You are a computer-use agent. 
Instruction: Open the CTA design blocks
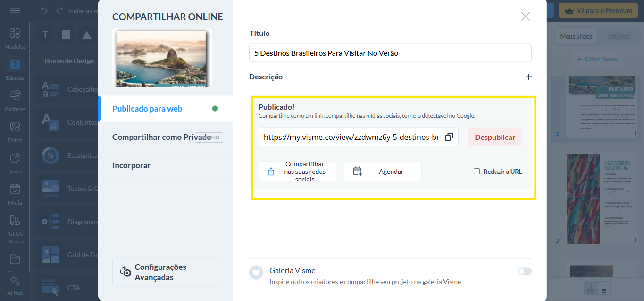[x=68, y=288]
